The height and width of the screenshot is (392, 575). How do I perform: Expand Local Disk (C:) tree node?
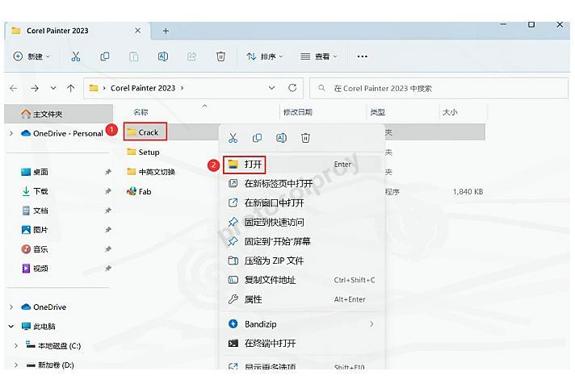click(16, 345)
